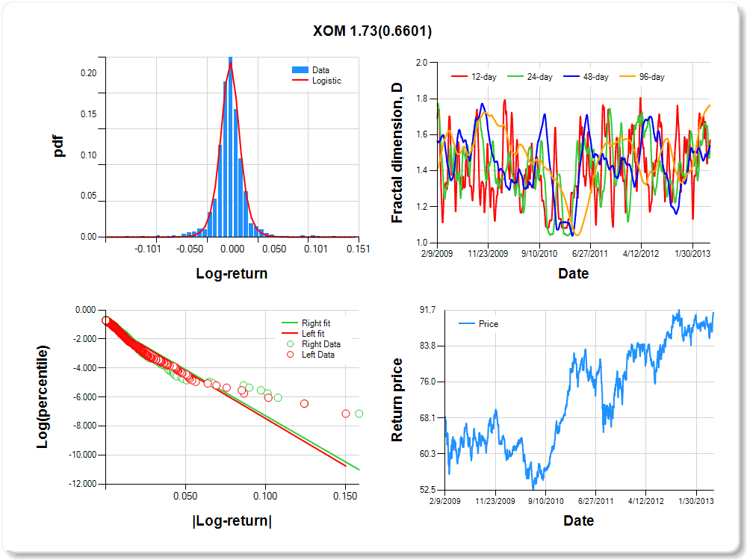Click the |Log-return| axis title

point(232,520)
